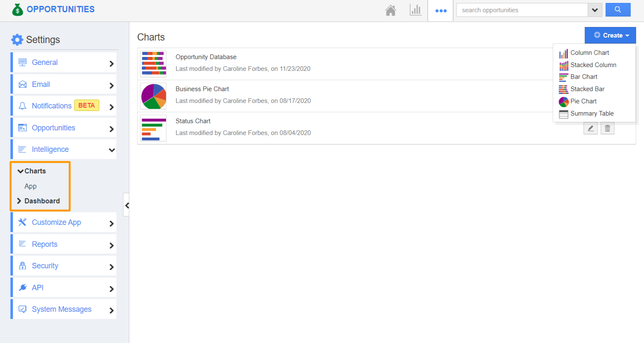Open Notifications BETA settings
644x343 pixels.
click(52, 105)
